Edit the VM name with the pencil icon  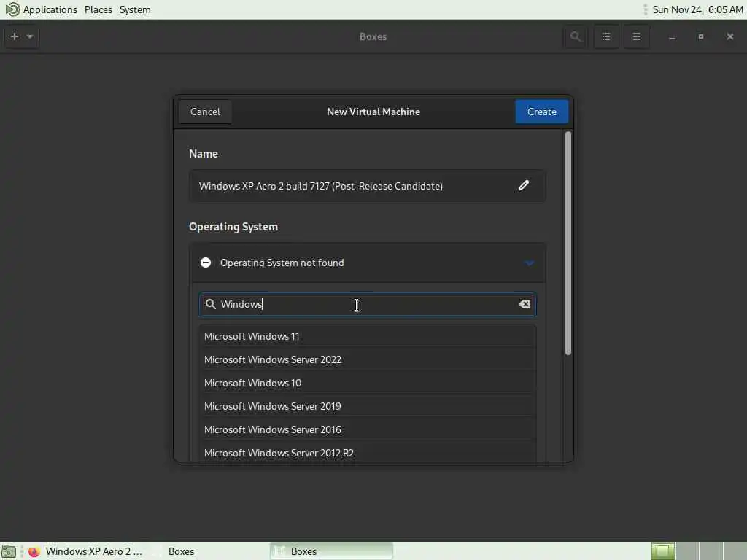pos(524,186)
